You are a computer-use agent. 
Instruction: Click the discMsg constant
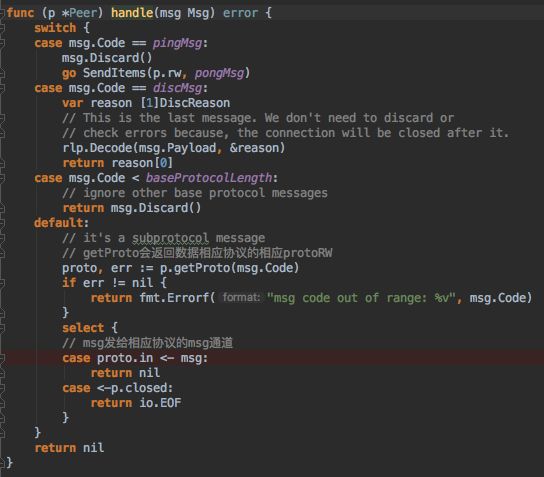[x=177, y=88]
